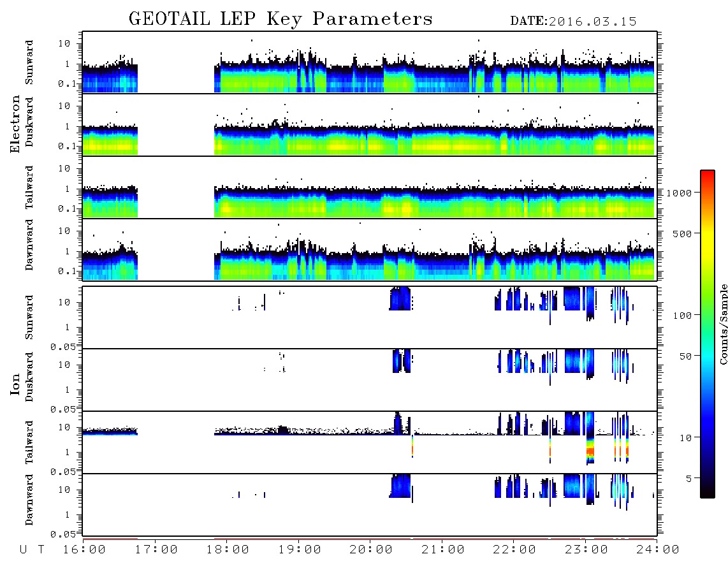Click the Ion Sunward spectrogram panel
Screen dimensions: 728x561
(370, 317)
